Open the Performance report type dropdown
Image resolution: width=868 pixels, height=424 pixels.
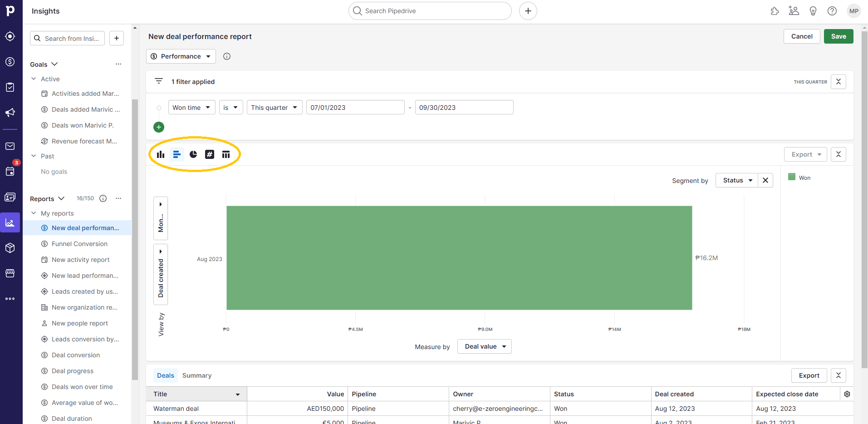tap(181, 56)
